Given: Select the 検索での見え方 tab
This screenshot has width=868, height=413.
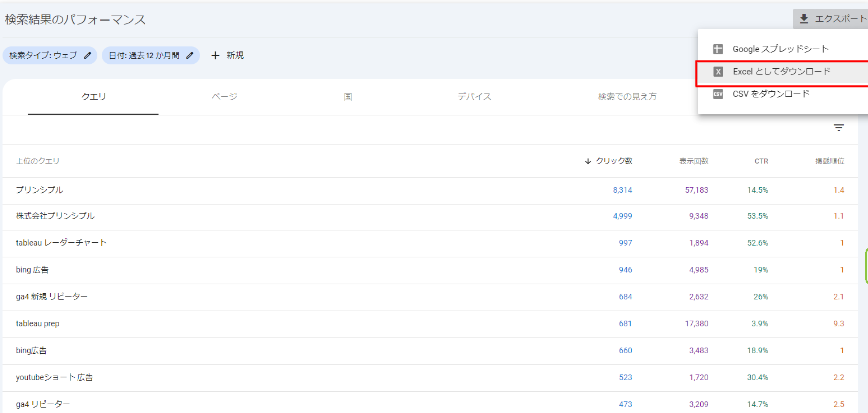Looking at the screenshot, I should coord(627,97).
